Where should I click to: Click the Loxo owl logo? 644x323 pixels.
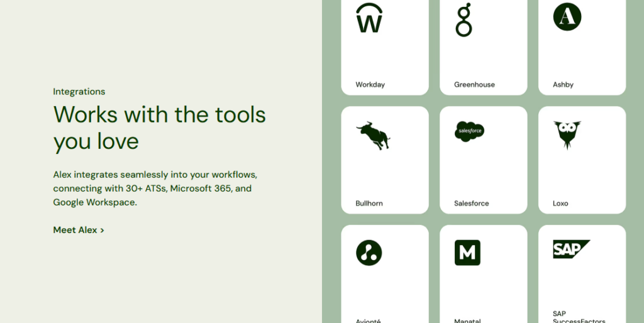(x=567, y=135)
